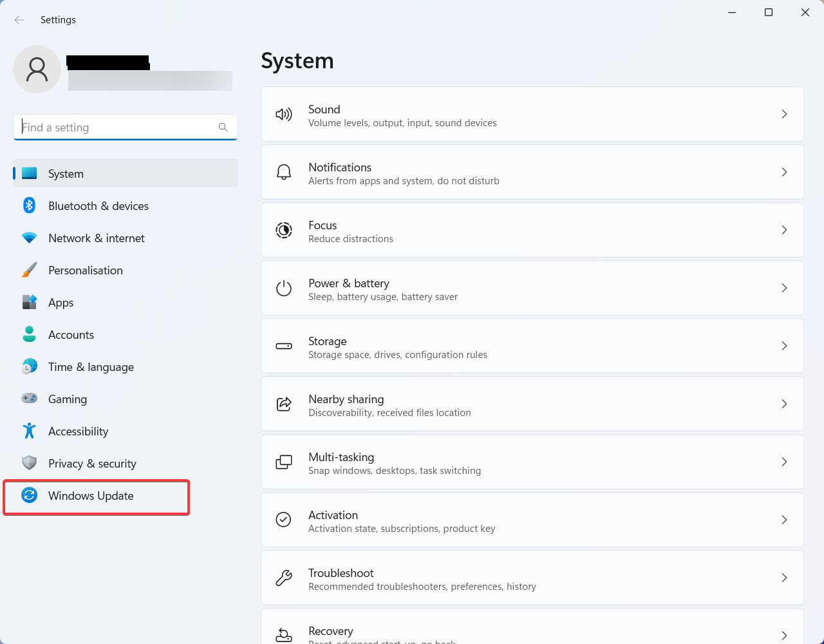Click the Storage drive icon
Image resolution: width=824 pixels, height=644 pixels.
click(x=284, y=346)
